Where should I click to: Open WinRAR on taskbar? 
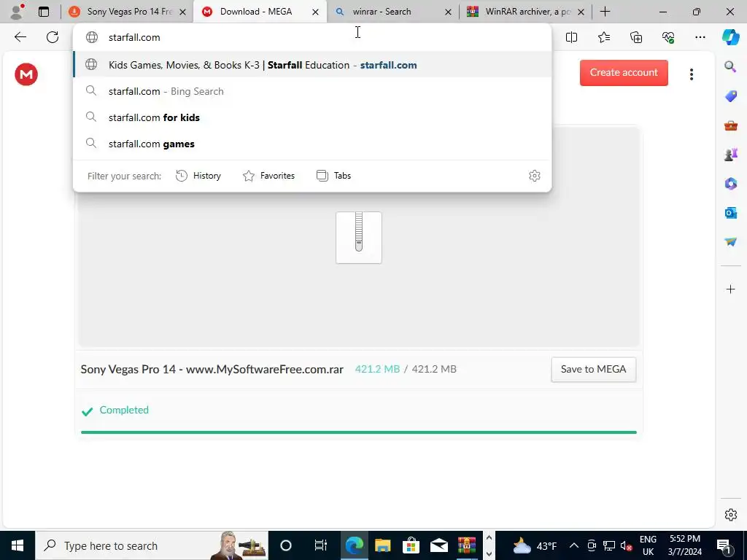467,545
